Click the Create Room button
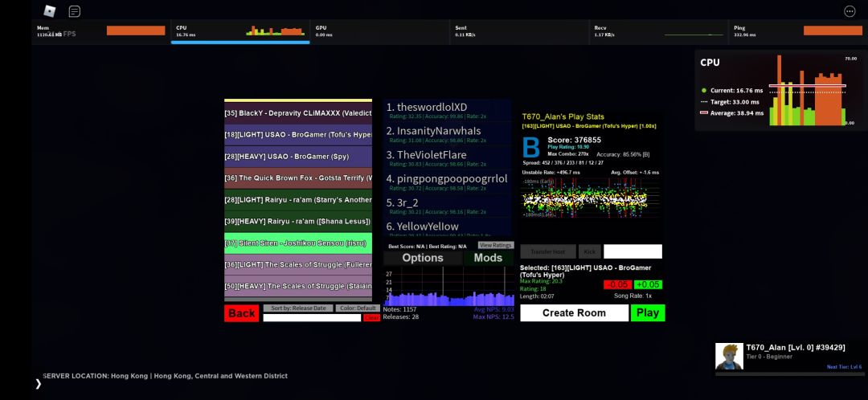868x400 pixels. pos(574,313)
